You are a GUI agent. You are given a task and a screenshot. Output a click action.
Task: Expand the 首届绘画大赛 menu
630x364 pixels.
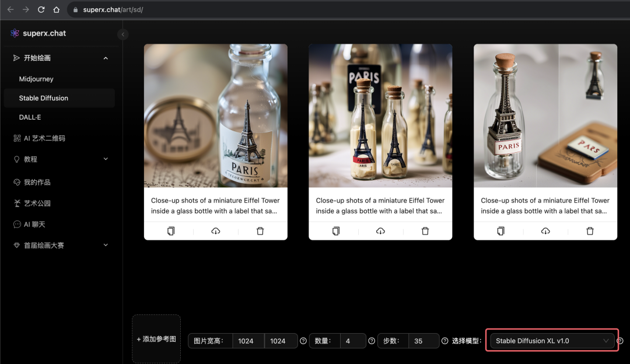[106, 245]
